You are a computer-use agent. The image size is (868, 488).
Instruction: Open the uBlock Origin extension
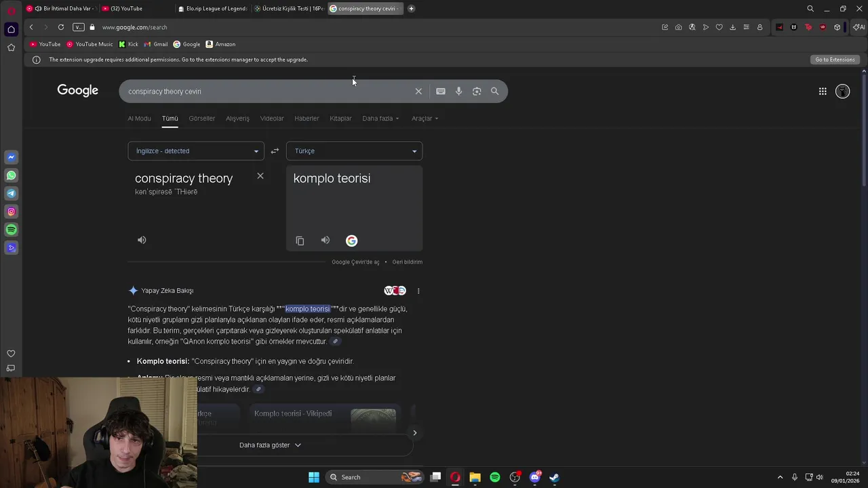point(823,27)
